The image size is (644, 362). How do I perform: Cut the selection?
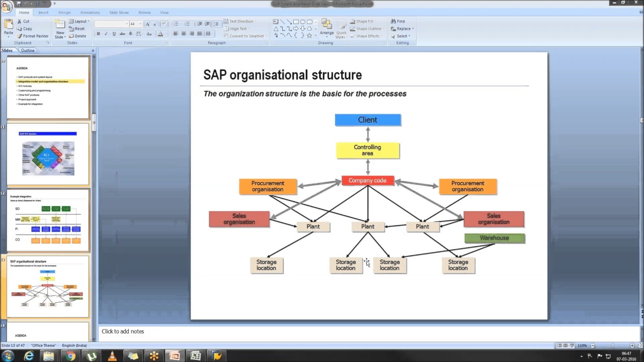(x=23, y=21)
